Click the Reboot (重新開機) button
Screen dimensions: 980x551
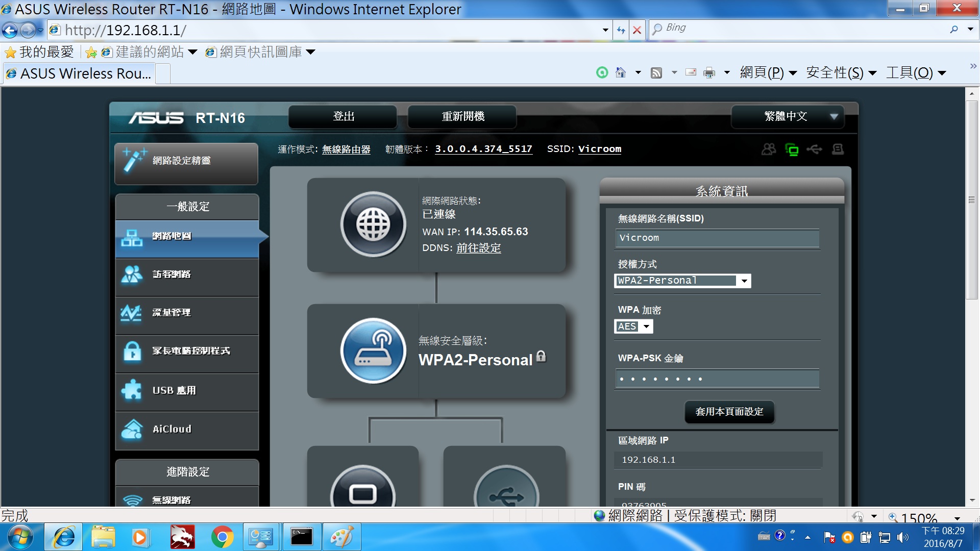(x=462, y=117)
